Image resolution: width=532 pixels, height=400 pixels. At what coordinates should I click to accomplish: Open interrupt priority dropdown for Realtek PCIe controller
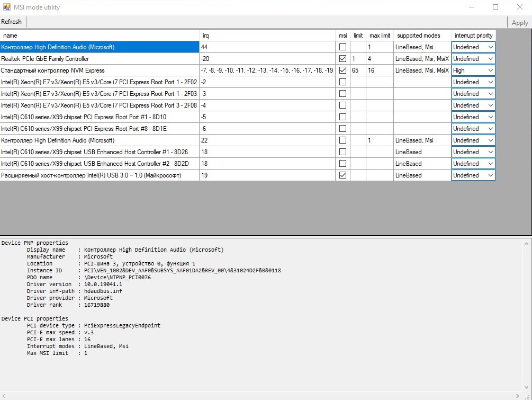click(473, 59)
